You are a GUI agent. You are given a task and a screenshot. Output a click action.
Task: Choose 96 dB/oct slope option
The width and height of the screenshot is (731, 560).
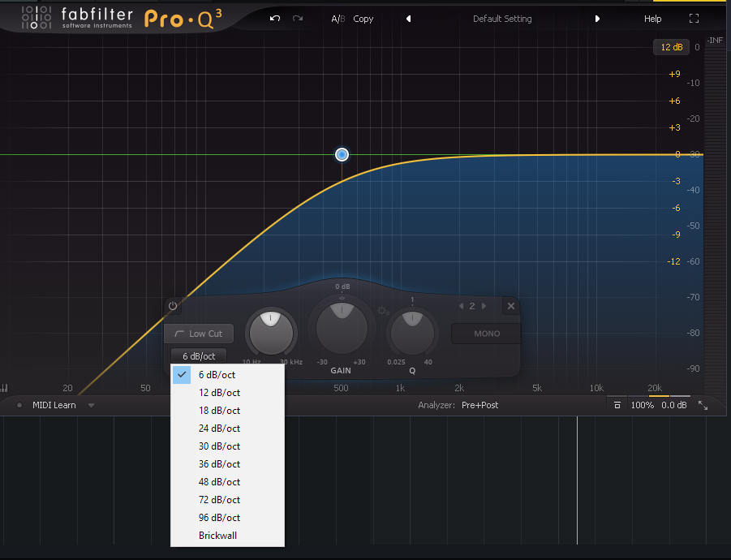(x=227, y=518)
